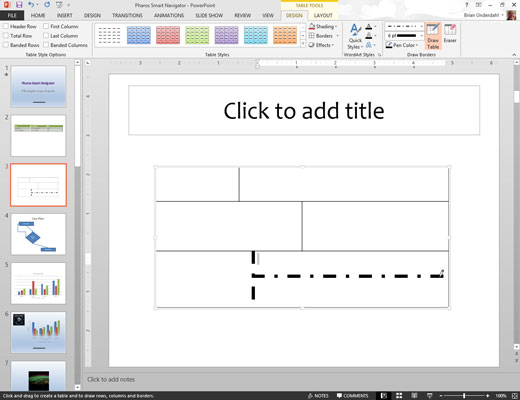Click 'Click to add title' placeholder
The width and height of the screenshot is (520, 400).
304,110
